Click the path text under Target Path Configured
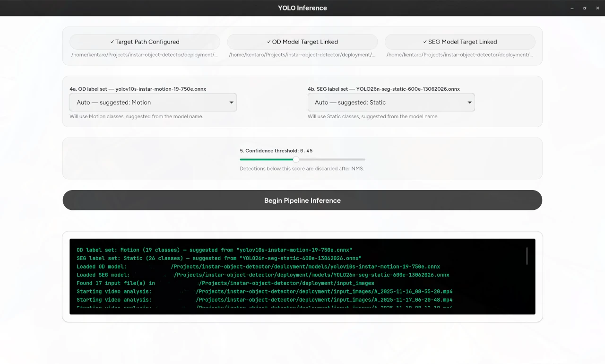The width and height of the screenshot is (605, 364). 145,55
